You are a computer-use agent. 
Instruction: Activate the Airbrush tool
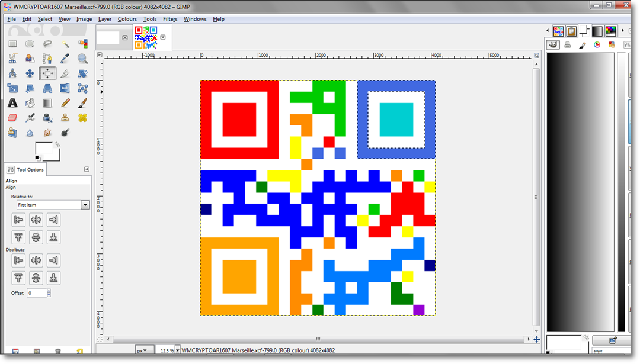[30, 118]
